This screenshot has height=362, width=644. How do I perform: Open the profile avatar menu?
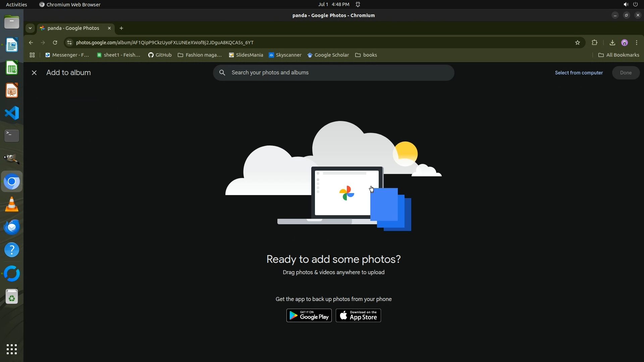624,43
